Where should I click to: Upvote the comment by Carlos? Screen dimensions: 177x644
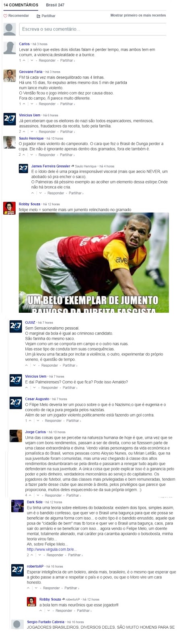click(x=23, y=60)
